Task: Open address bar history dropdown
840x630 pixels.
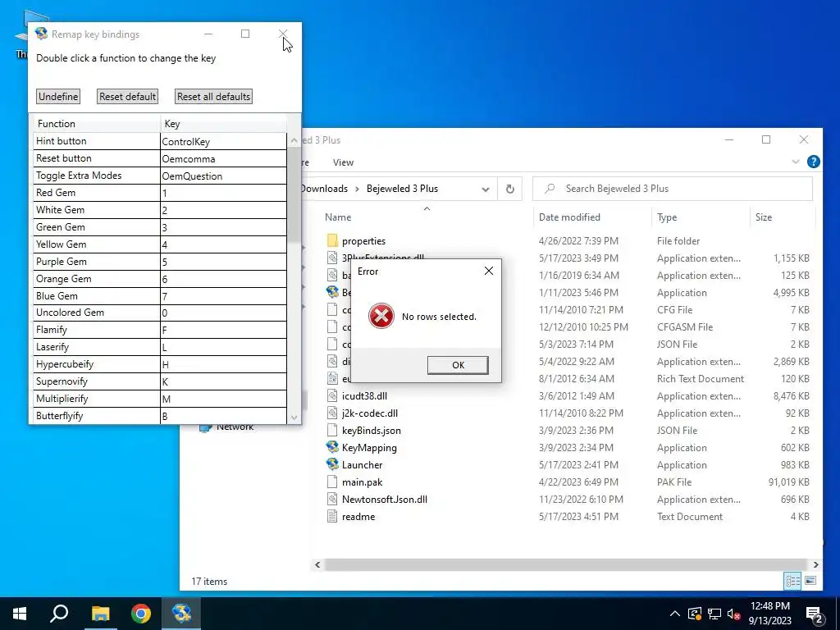Action: [x=486, y=189]
